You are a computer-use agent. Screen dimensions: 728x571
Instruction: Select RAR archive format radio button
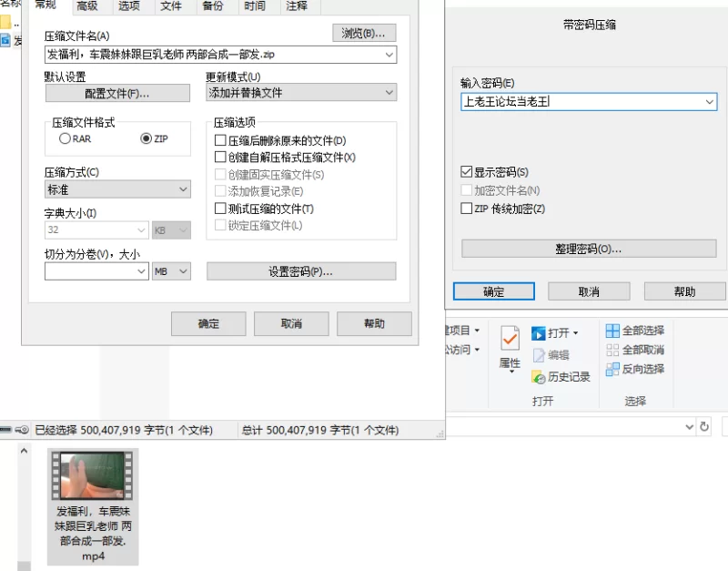coord(65,138)
